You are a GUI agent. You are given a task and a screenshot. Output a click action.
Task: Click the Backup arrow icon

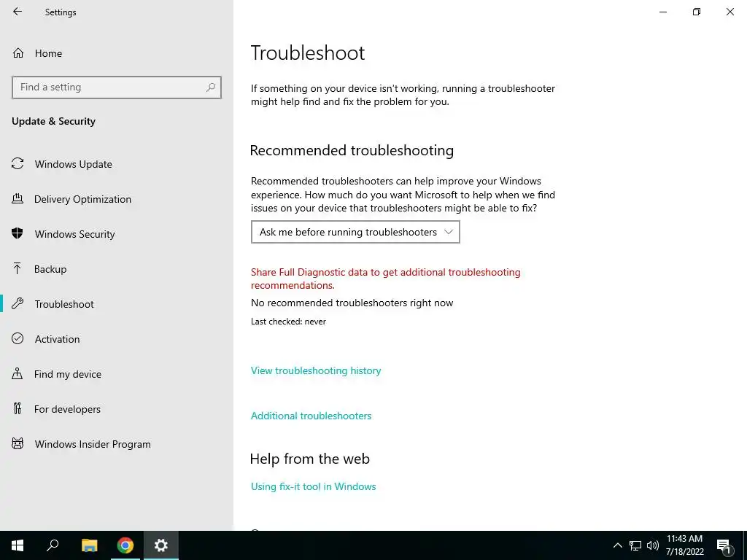pos(18,268)
